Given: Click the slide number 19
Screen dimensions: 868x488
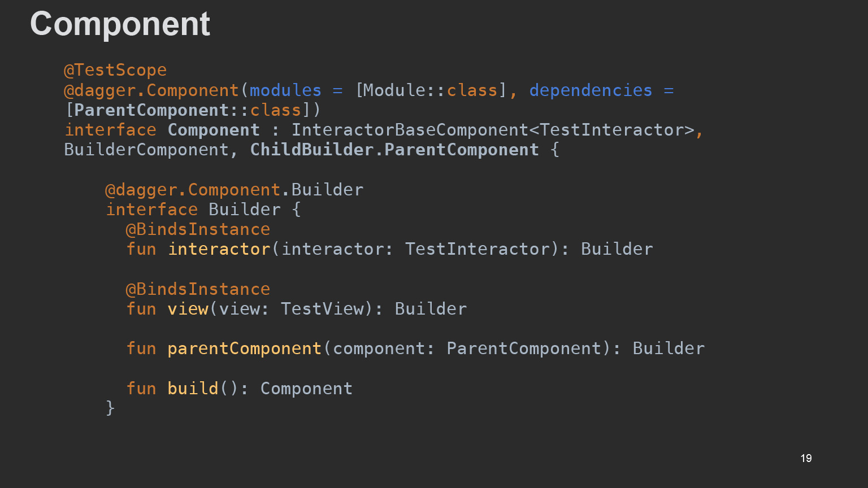Looking at the screenshot, I should [806, 458].
